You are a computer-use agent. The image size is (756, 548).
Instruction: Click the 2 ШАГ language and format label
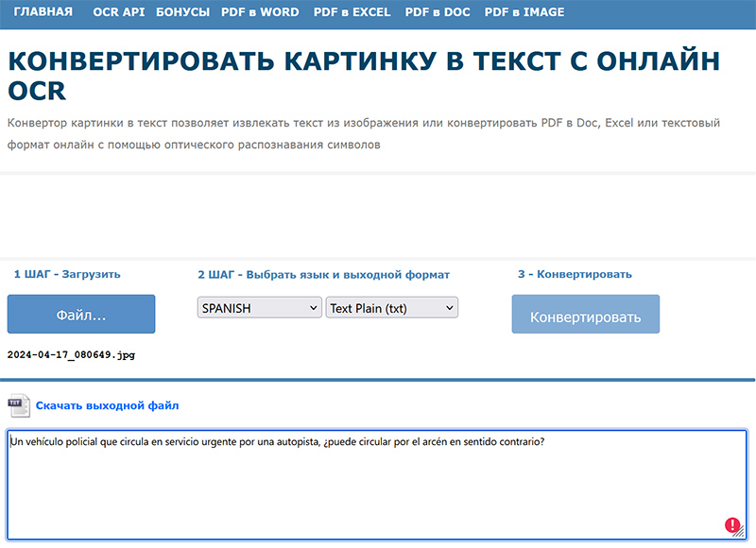[323, 275]
